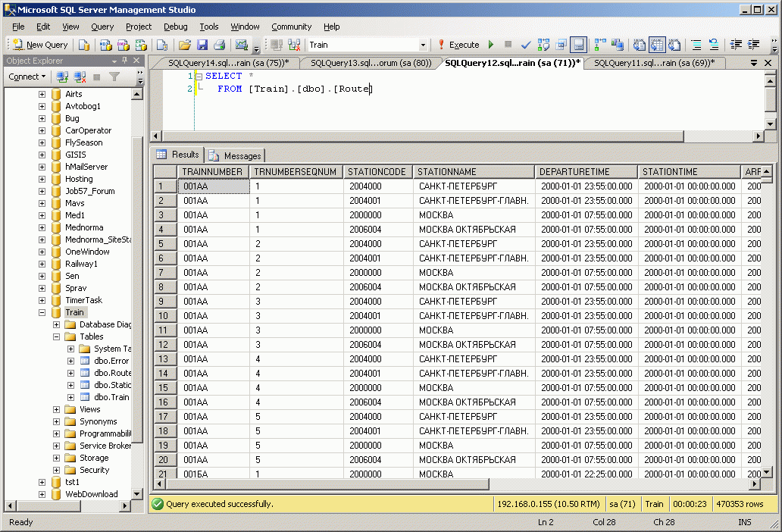Display Estimated Execution Plan
This screenshot has height=532, width=782.
click(x=543, y=45)
